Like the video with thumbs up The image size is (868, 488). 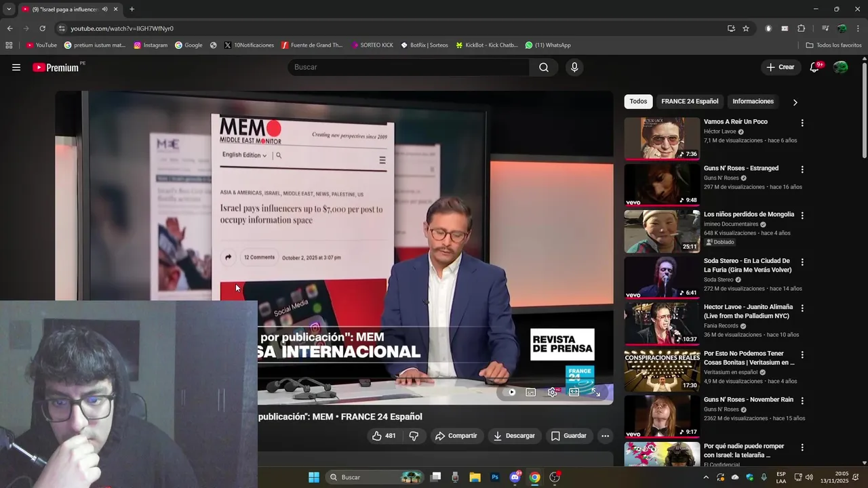point(384,436)
